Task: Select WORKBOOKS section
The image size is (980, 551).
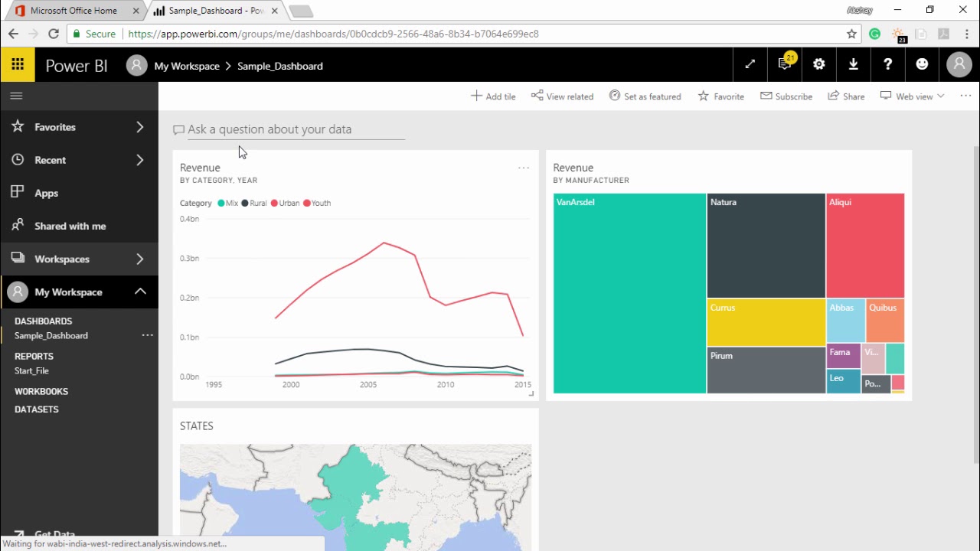Action: click(x=41, y=391)
